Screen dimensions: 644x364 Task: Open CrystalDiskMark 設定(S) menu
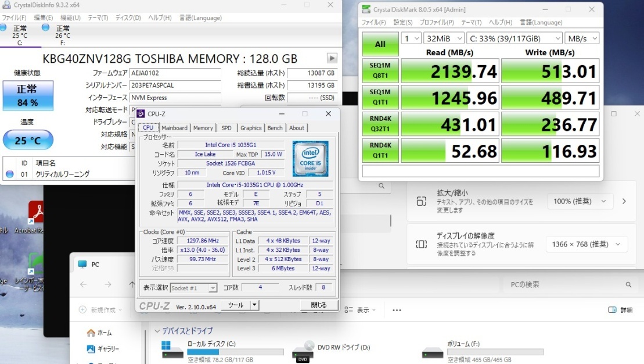coord(403,22)
